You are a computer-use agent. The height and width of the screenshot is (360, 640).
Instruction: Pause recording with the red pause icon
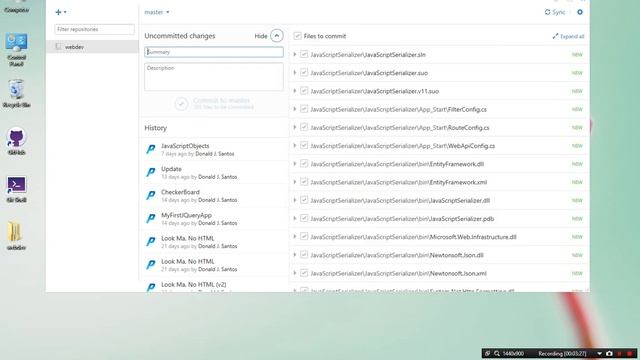620,353
